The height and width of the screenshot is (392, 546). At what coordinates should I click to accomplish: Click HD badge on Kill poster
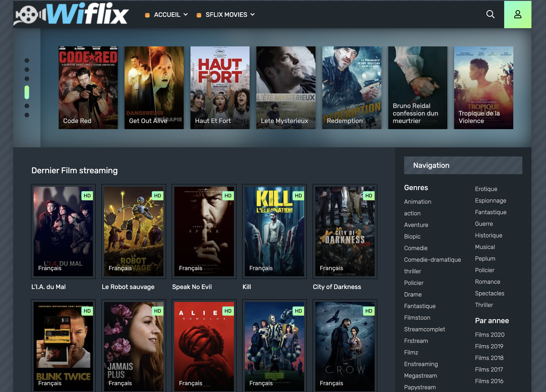point(298,196)
